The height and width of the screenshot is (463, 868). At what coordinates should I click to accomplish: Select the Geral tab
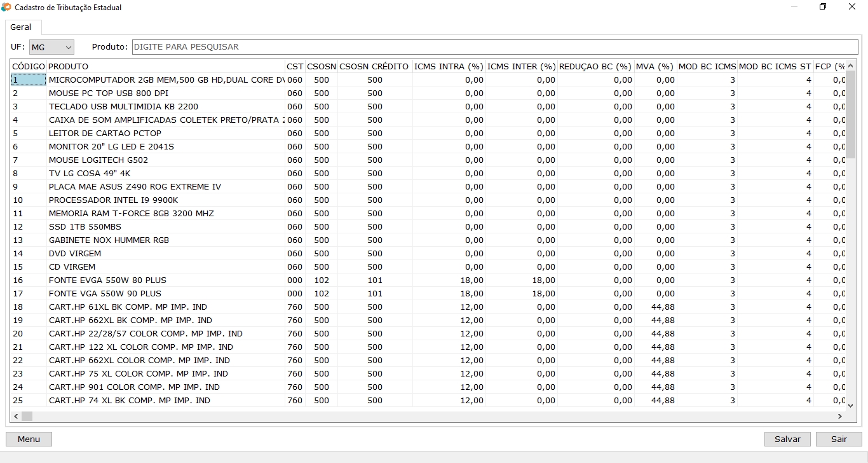[x=21, y=27]
